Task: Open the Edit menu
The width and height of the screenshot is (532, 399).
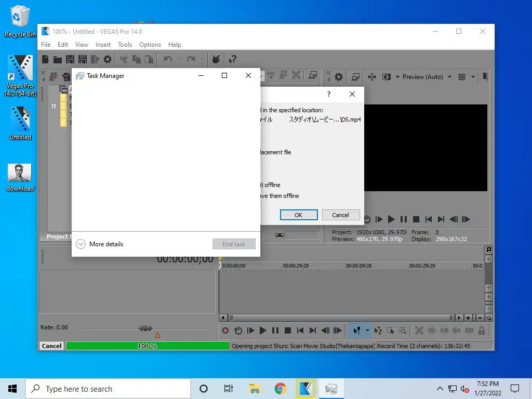Action: (63, 45)
